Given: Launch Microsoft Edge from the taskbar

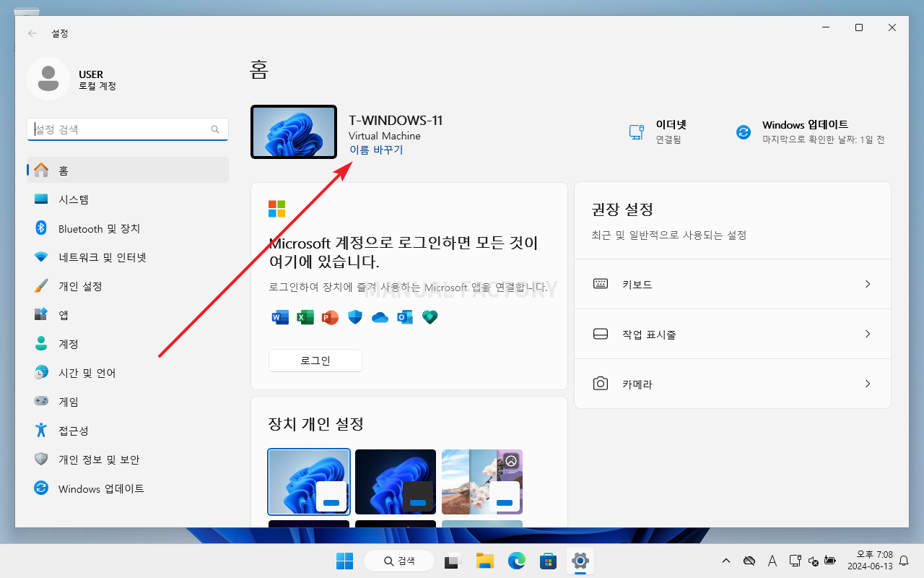Looking at the screenshot, I should click(516, 561).
